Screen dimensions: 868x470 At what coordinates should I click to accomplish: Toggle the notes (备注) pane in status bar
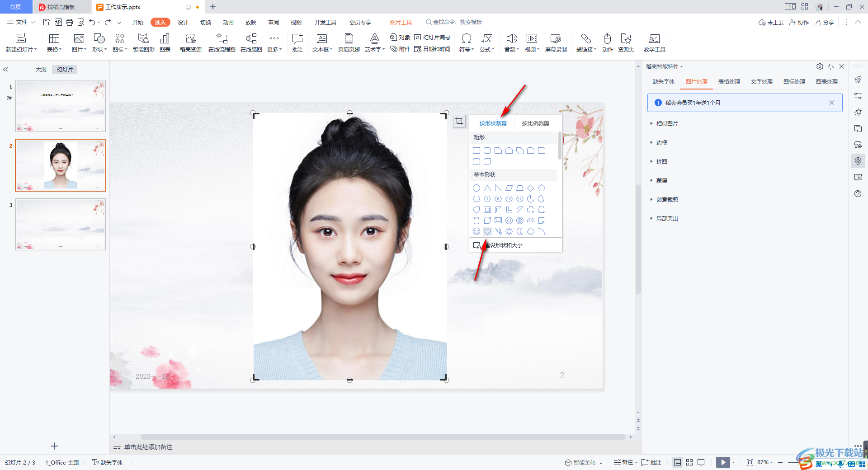click(x=624, y=462)
